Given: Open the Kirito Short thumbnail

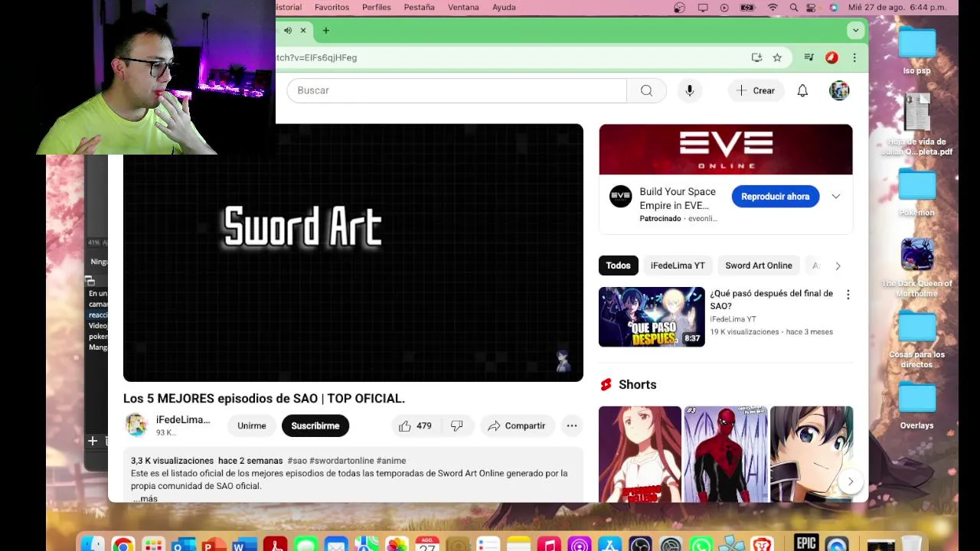Looking at the screenshot, I should [x=812, y=455].
